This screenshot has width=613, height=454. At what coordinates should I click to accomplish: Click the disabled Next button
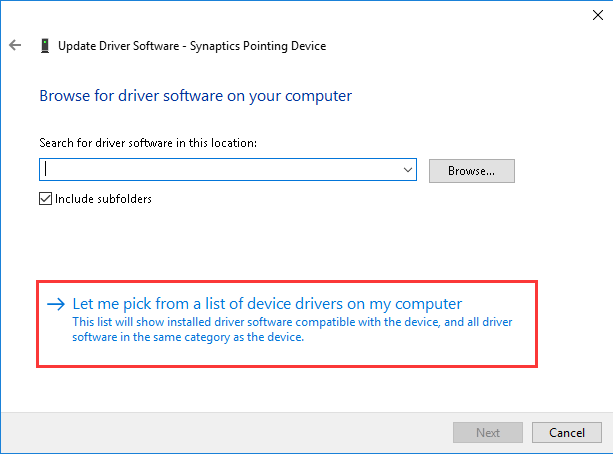click(x=488, y=432)
